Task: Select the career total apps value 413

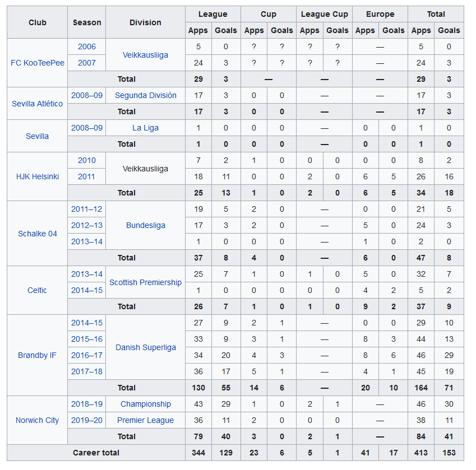Action: [421, 453]
